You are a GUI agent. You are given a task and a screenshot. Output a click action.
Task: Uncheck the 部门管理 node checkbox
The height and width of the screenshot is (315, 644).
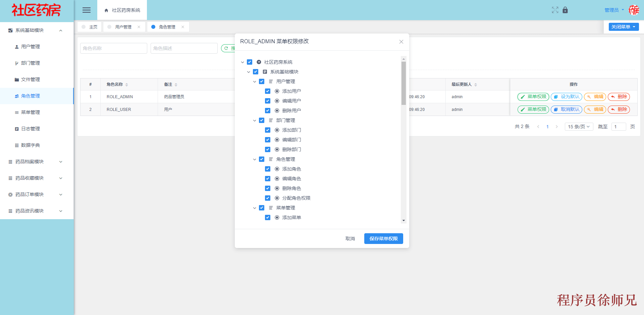[x=262, y=120]
